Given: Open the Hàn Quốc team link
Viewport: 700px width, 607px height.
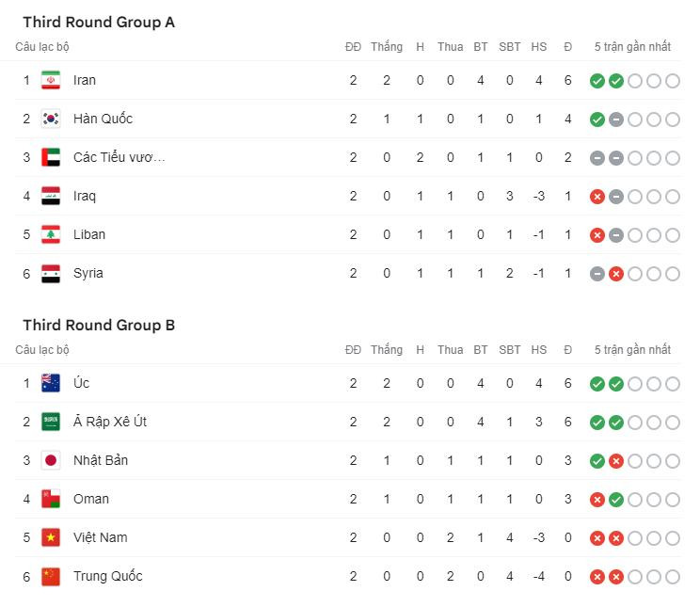Looking at the screenshot, I should 103,120.
